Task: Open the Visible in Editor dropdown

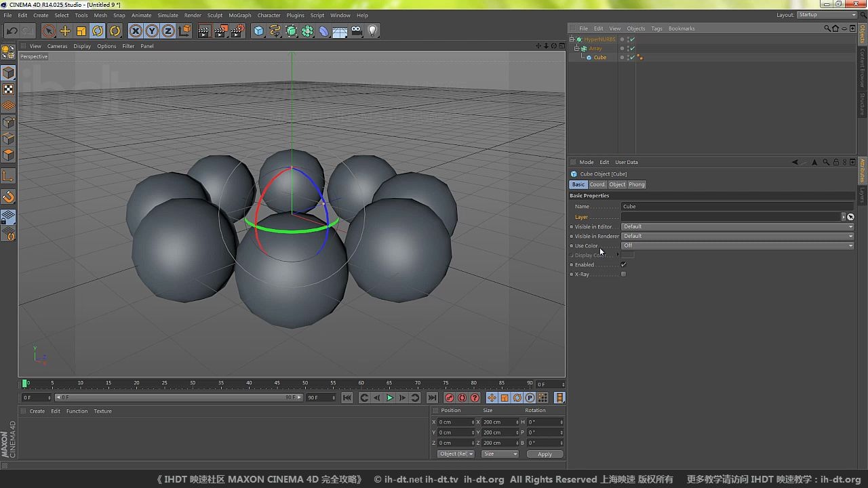Action: [737, 226]
